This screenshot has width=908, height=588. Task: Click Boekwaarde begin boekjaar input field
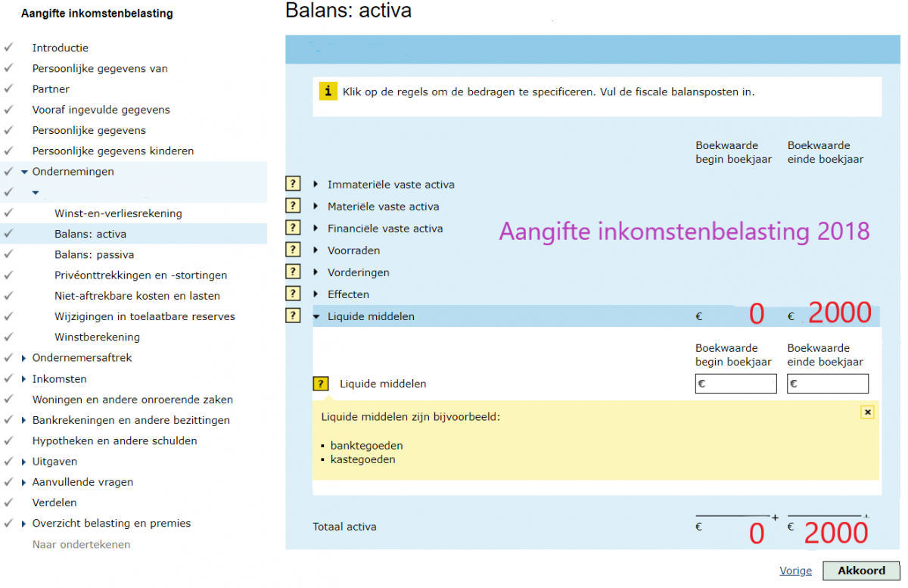tap(735, 384)
